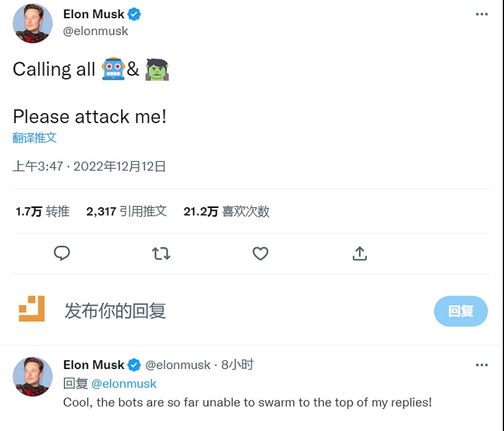View the 21.2万 喜欢次数 likes list

click(226, 211)
